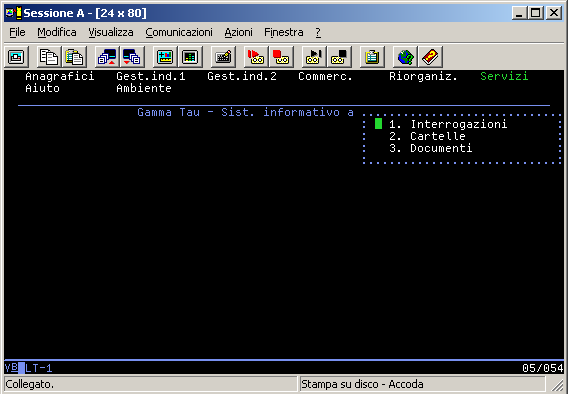Click the black play macro cassette icon
The height and width of the screenshot is (394, 568).
(314, 57)
